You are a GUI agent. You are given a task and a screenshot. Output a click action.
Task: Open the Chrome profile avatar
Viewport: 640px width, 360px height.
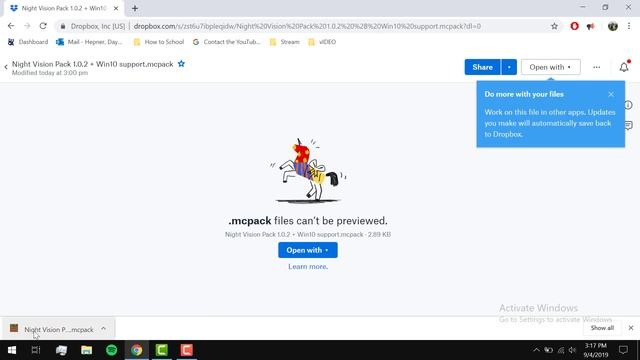coord(613,26)
